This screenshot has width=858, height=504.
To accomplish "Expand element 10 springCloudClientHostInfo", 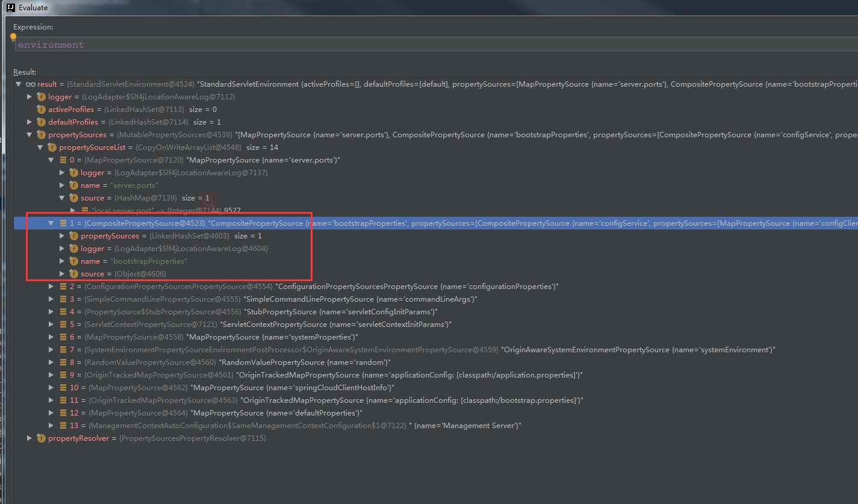I will pos(51,388).
